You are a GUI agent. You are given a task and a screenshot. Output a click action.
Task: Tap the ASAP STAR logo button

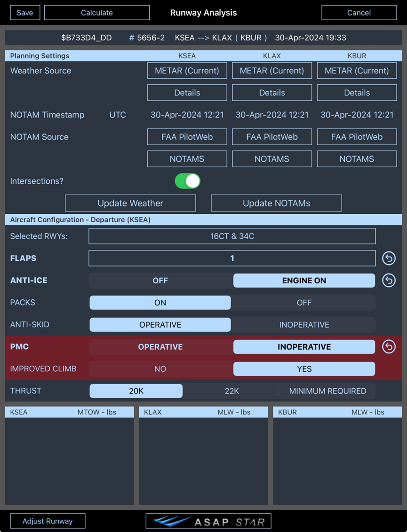click(208, 521)
